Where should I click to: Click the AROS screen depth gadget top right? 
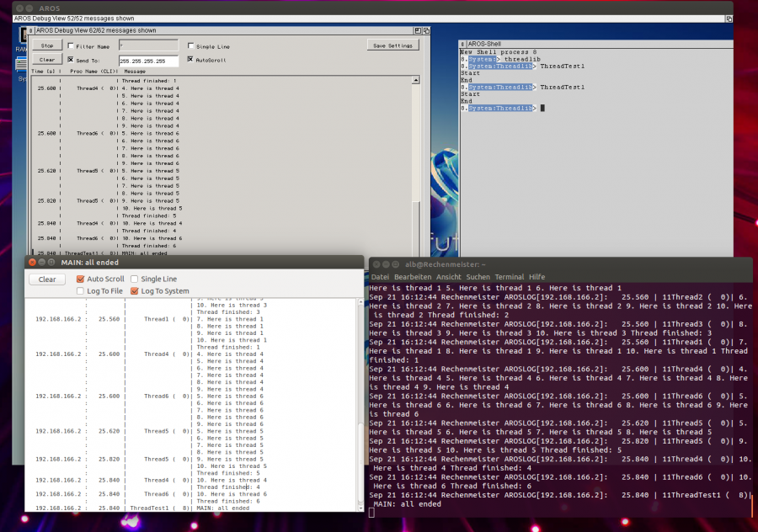click(729, 18)
